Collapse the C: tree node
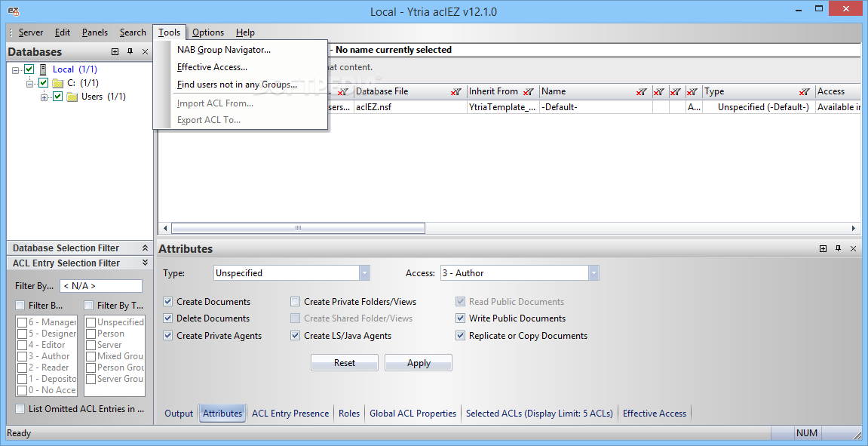Viewport: 868px width, 446px height. (30, 84)
